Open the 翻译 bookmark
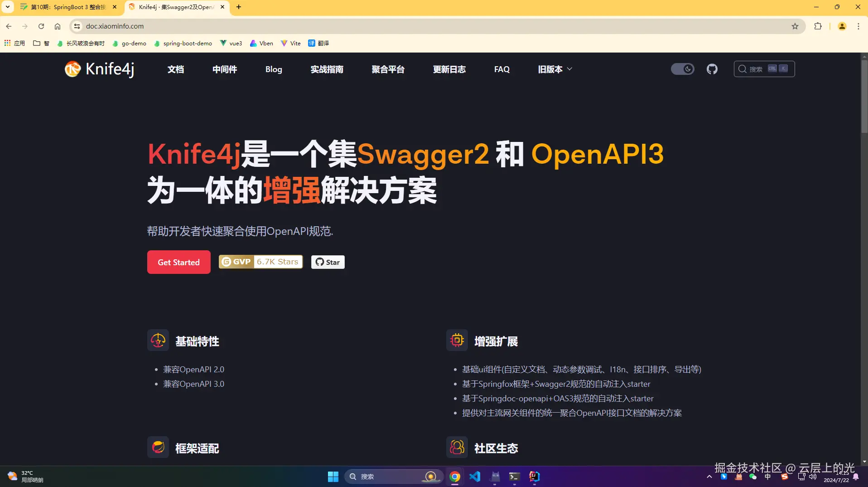868x487 pixels. tap(318, 43)
